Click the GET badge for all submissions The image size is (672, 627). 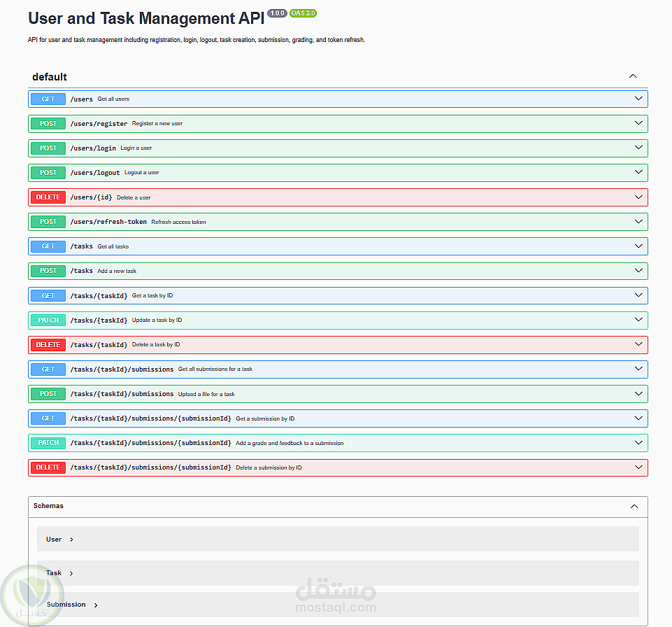48,369
